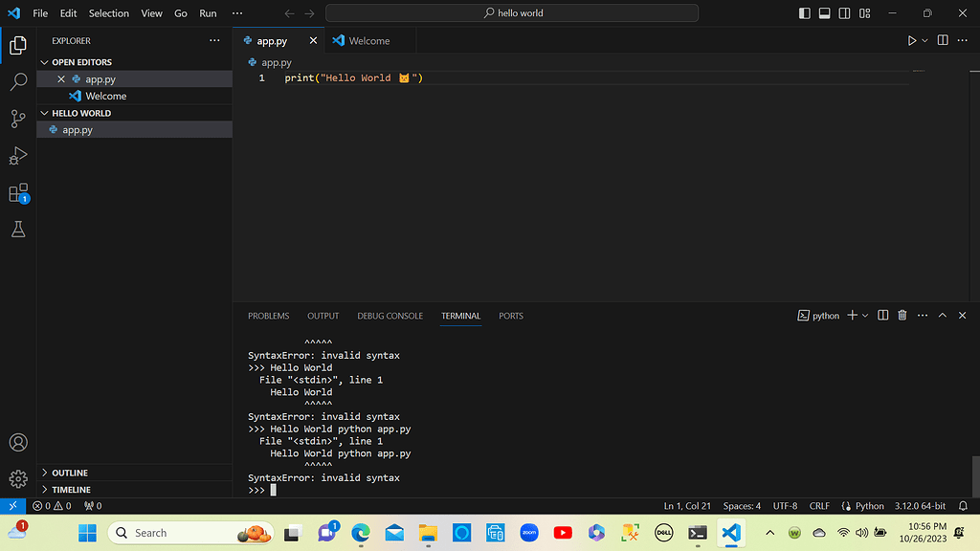Click the UTF-8 encoding status item
980x551 pixels.
(x=785, y=506)
